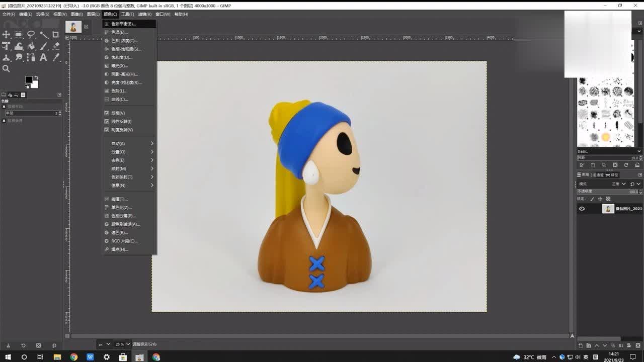This screenshot has width=644, height=362.
Task: Select the Crop tool
Action: (x=56, y=35)
